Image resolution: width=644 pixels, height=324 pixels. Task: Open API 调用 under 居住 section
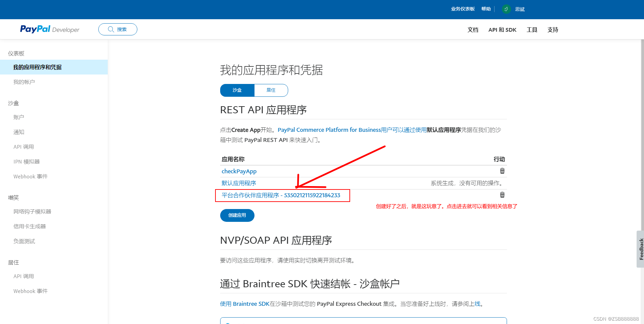(24, 276)
